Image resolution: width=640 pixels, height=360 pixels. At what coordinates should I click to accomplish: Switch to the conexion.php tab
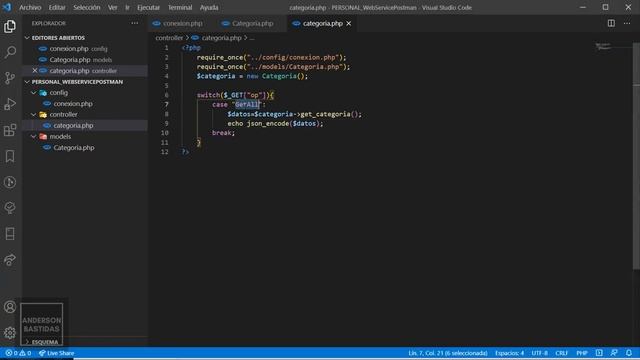coord(182,24)
